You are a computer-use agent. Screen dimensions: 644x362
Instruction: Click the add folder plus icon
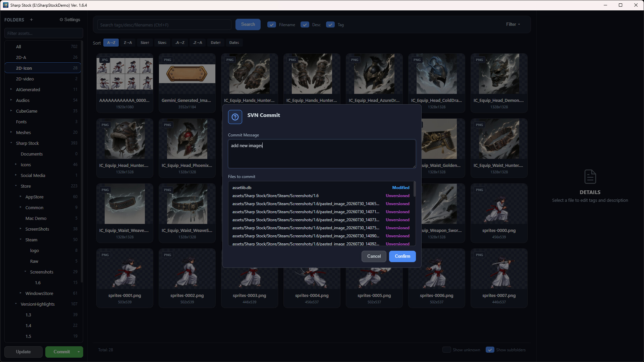coord(31,20)
